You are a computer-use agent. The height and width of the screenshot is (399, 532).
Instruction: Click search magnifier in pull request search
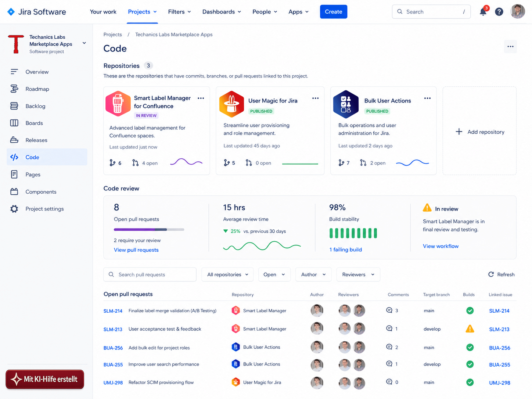(111, 274)
